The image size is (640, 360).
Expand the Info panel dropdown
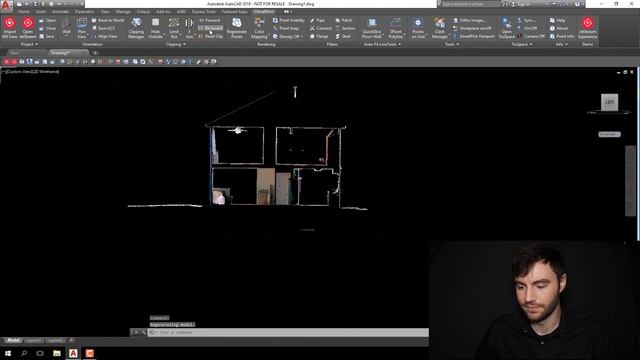[x=562, y=44]
